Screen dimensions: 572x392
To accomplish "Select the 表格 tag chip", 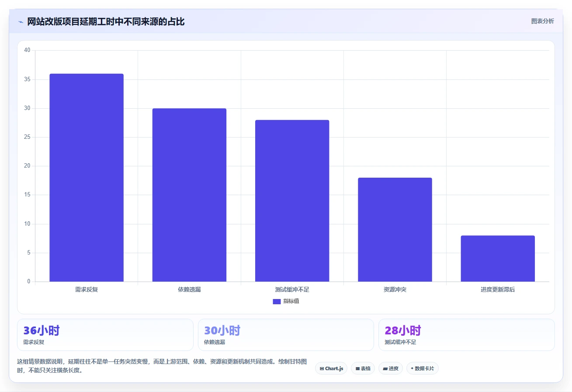I will click(363, 368).
